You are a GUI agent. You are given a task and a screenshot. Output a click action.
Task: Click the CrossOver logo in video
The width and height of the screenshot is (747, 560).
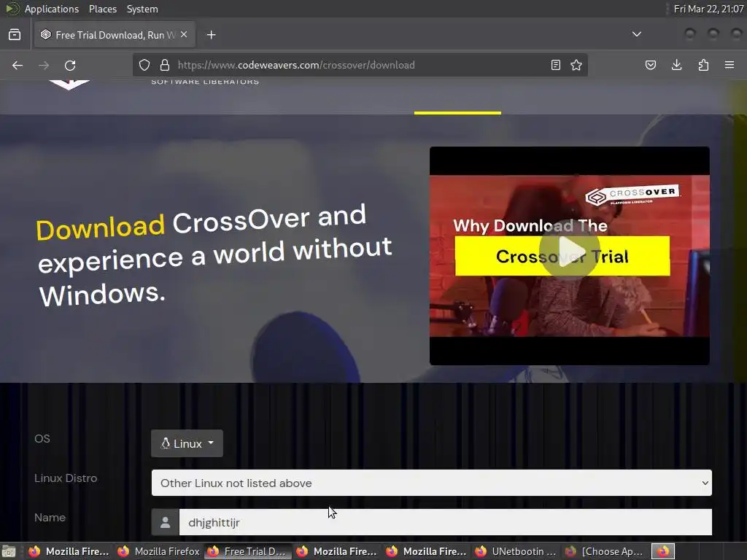point(632,195)
